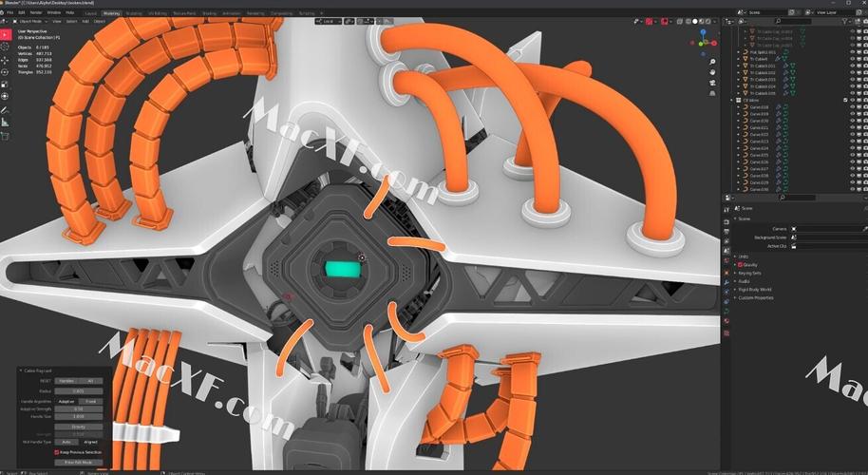Set Mid Handle Type to Auto

pyautogui.click(x=66, y=442)
